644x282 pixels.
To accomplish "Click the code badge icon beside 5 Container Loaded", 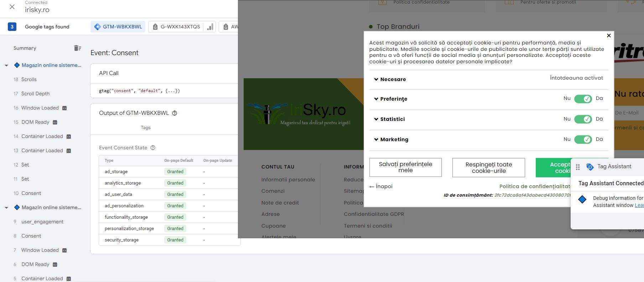I will 69,279.
